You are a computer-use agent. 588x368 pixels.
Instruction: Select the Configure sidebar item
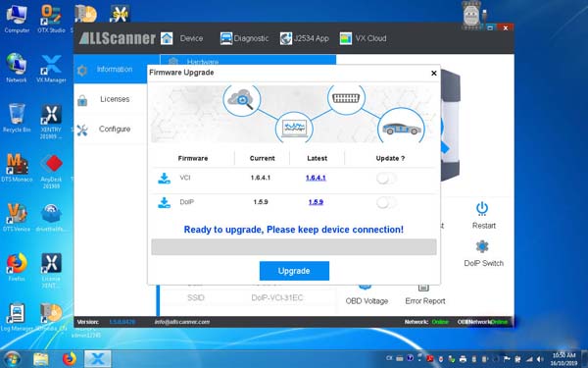click(111, 129)
